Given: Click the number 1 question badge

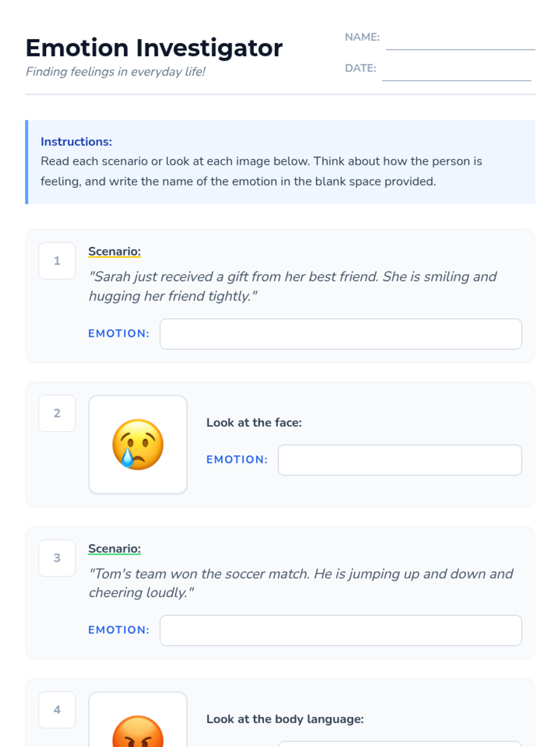Looking at the screenshot, I should pos(57,261).
